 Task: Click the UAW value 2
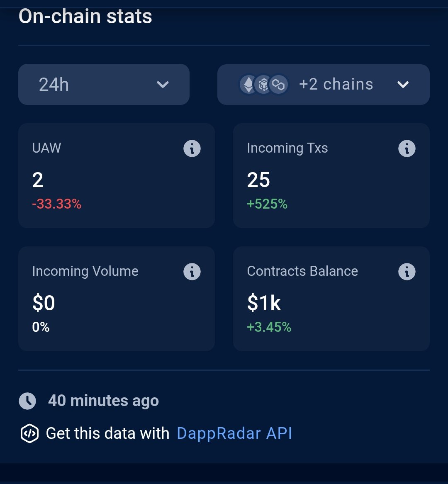(38, 180)
